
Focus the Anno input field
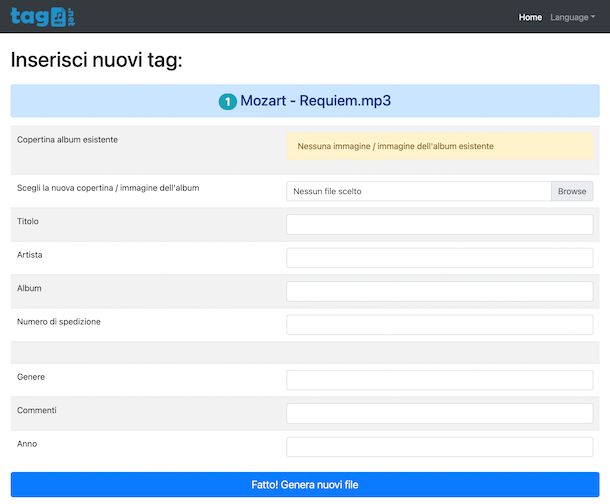440,447
